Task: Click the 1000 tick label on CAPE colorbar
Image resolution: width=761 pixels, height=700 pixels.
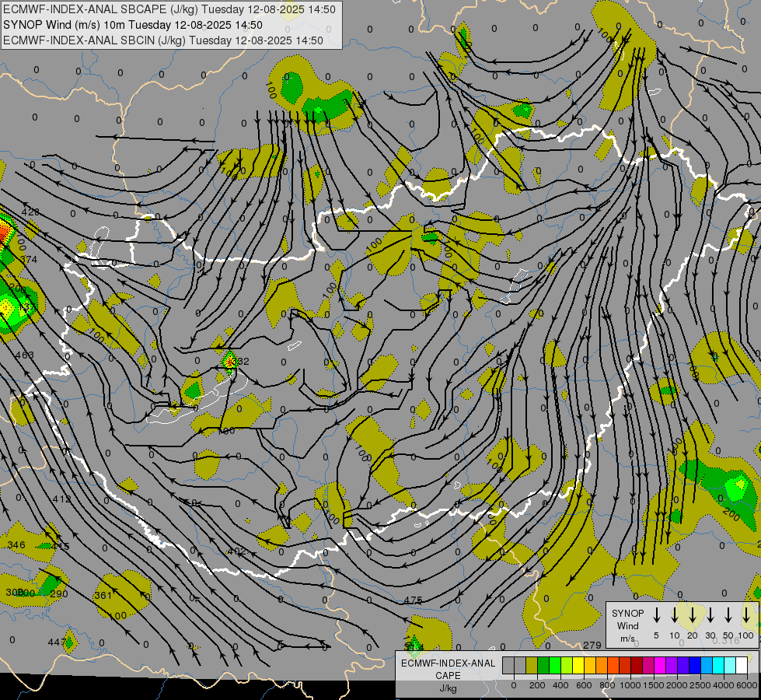Action: coord(630,686)
